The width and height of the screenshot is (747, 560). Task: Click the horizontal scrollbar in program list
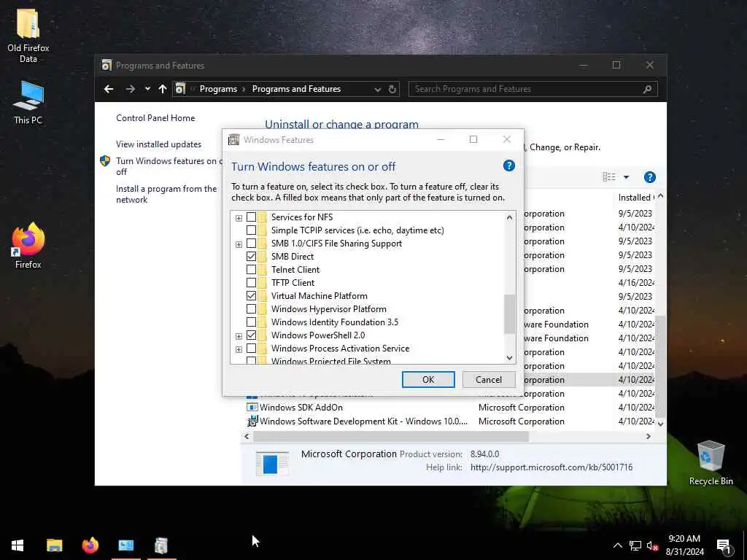(x=391, y=436)
